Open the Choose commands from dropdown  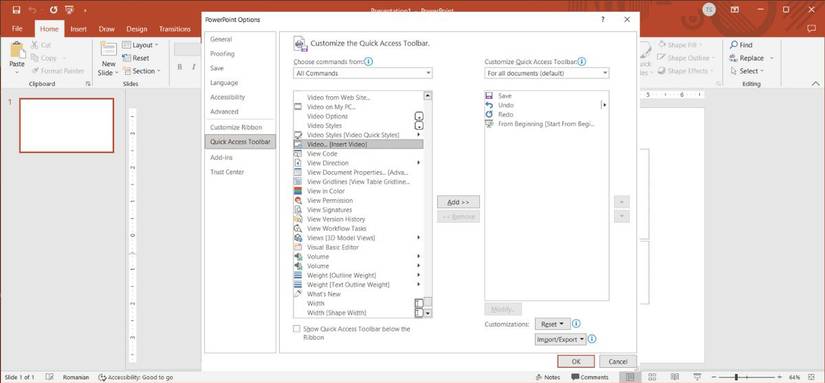[x=363, y=73]
